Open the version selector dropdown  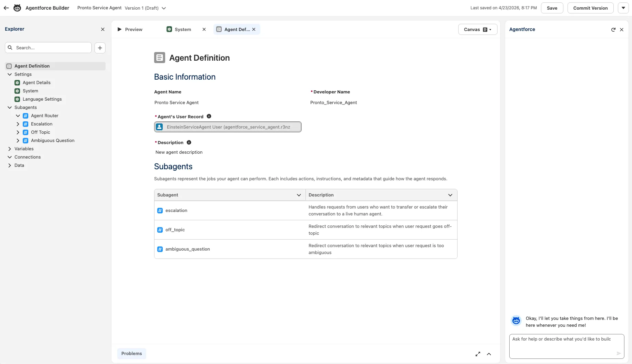pos(164,8)
